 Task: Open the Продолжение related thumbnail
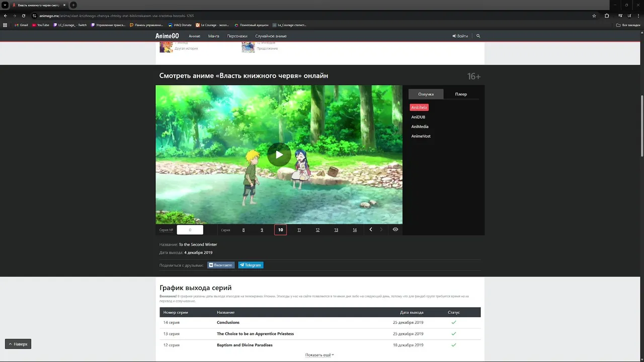click(248, 47)
